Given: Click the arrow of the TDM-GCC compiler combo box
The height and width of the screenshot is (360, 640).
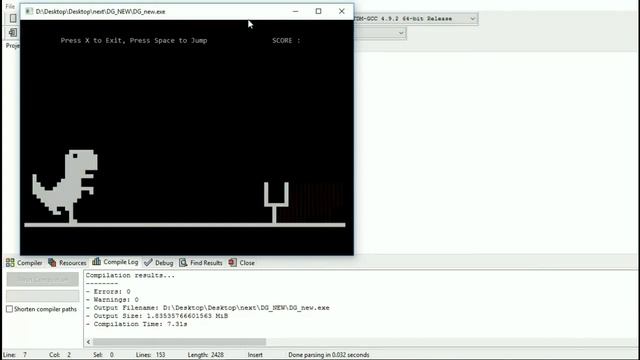Looking at the screenshot, I should [472, 19].
